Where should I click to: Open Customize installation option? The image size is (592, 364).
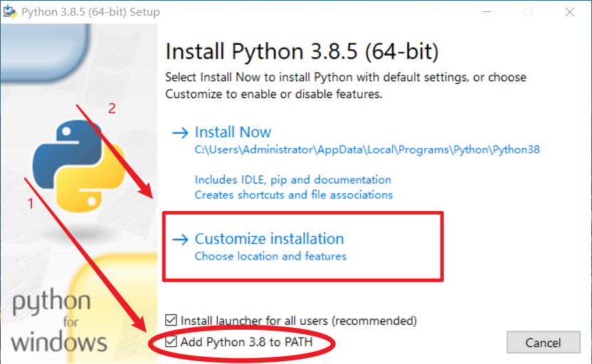pos(269,239)
